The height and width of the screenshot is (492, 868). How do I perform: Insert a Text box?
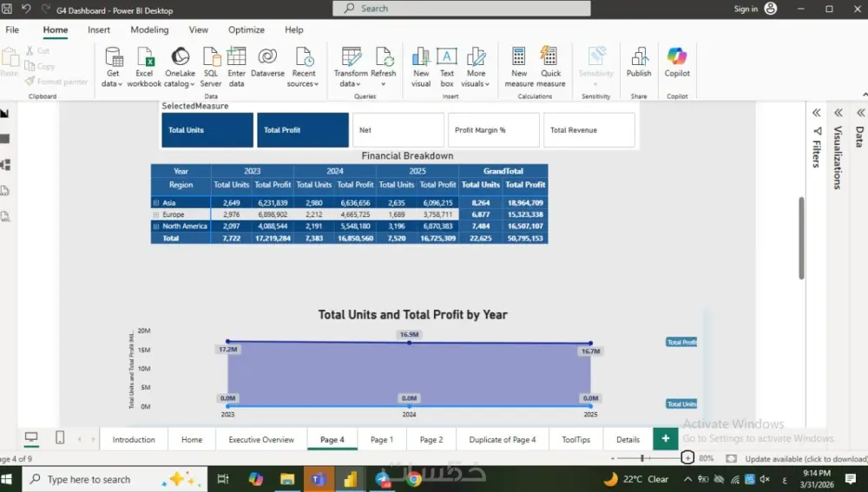(x=447, y=67)
